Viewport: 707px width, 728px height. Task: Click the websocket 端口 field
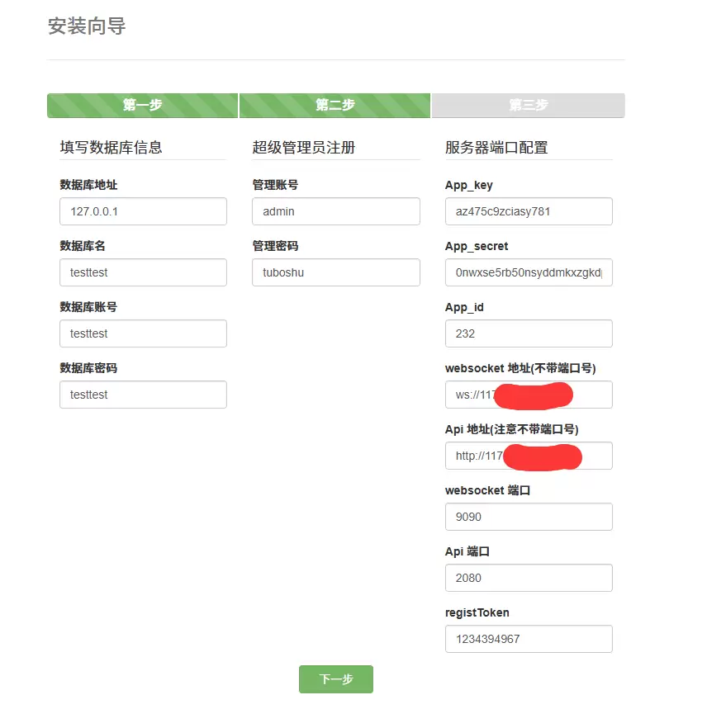529,517
